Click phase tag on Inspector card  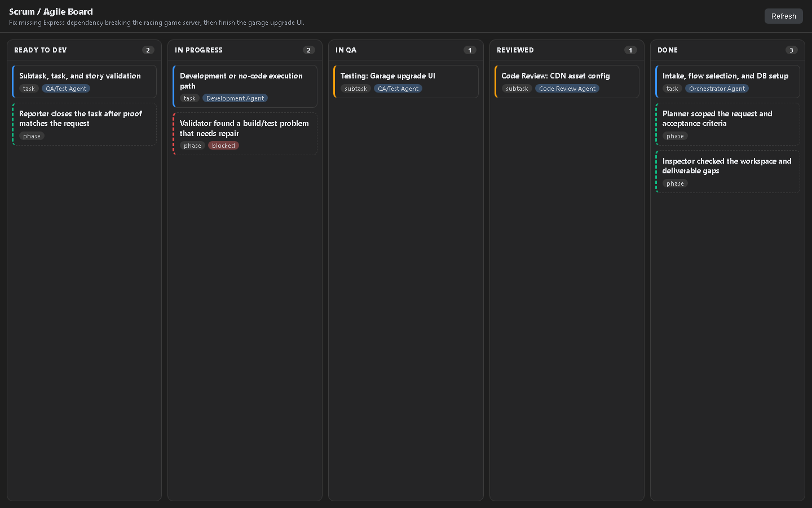(x=675, y=183)
